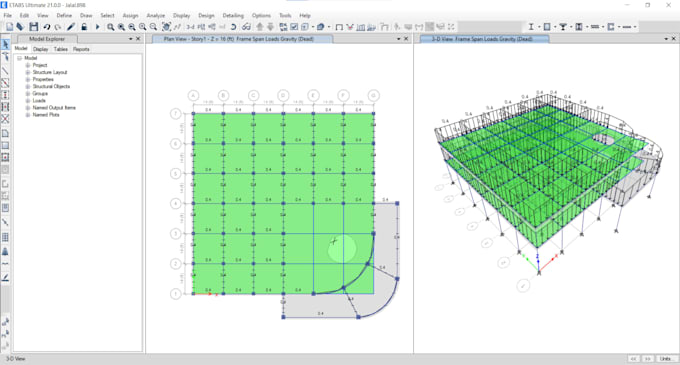Expand the Groups tree node

tap(28, 93)
